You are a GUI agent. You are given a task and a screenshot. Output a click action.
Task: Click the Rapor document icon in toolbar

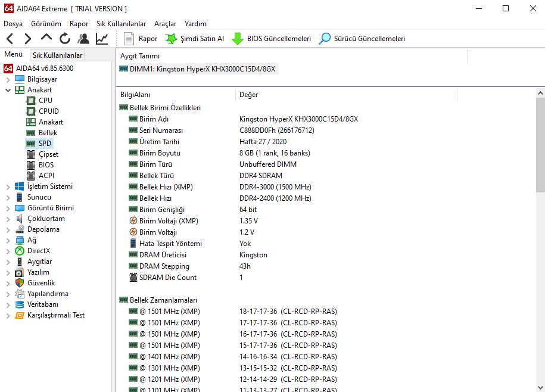click(129, 39)
